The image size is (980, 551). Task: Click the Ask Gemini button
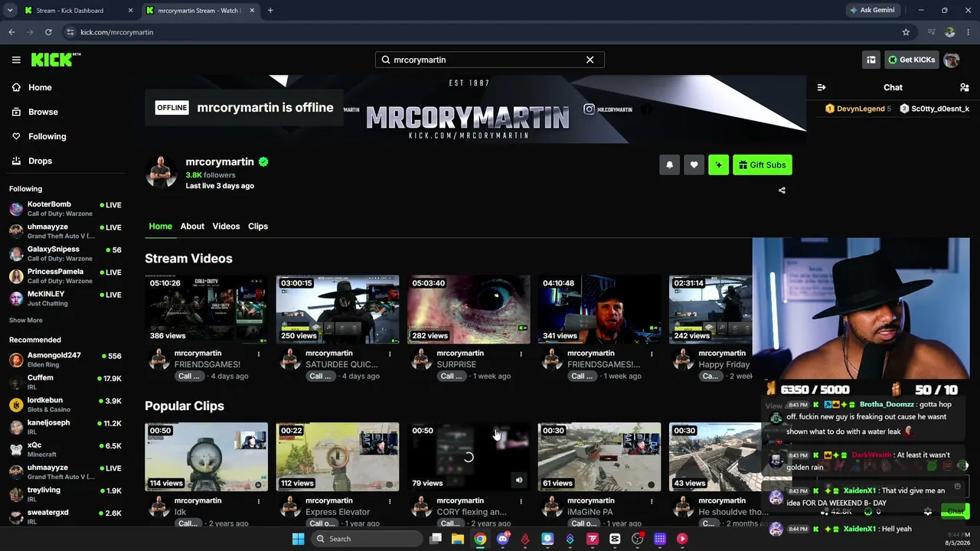tap(871, 10)
